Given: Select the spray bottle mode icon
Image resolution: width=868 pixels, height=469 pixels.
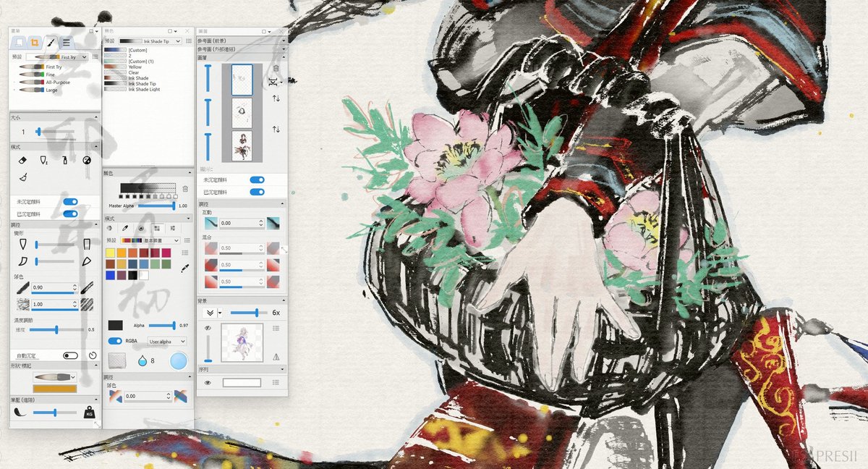Looking at the screenshot, I should point(65,160).
